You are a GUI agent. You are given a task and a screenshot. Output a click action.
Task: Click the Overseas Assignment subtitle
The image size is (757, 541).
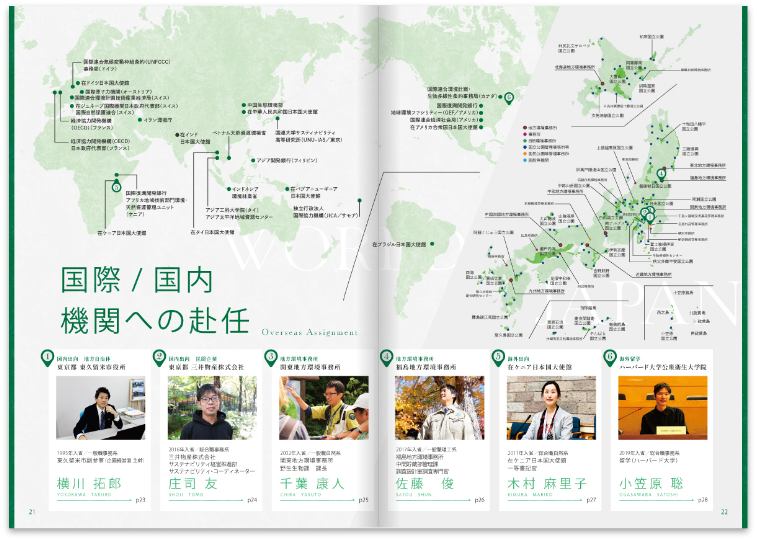(x=309, y=332)
